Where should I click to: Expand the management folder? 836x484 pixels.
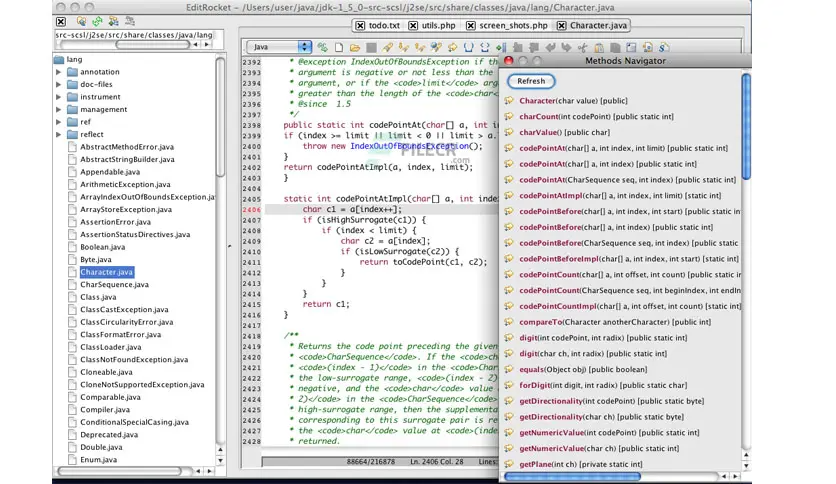[58, 109]
